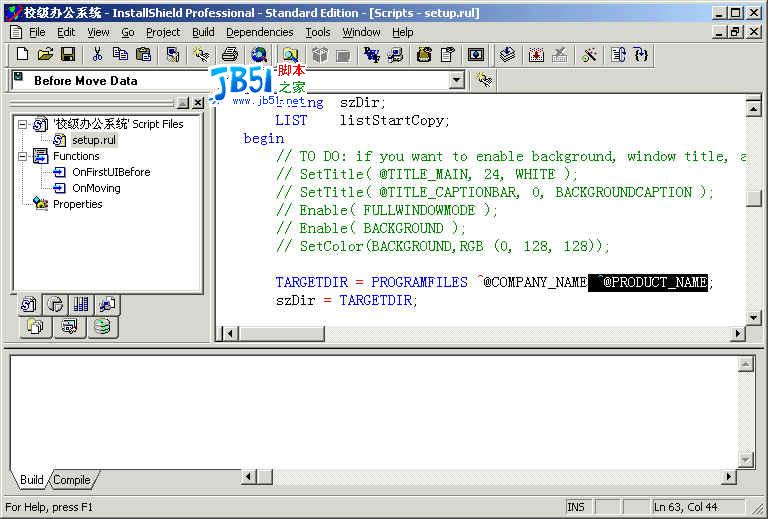This screenshot has height=519, width=768.
Task: Open the View menu
Action: click(x=98, y=32)
